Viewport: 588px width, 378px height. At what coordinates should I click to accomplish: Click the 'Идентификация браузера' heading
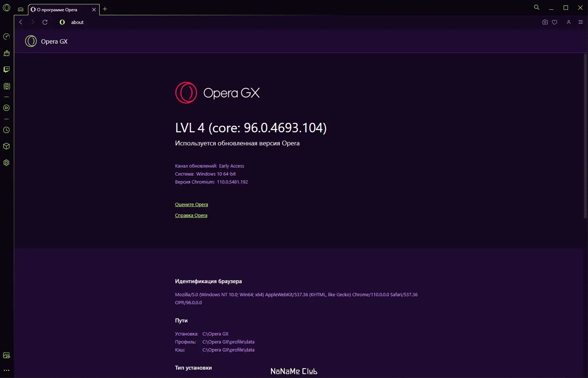(208, 281)
